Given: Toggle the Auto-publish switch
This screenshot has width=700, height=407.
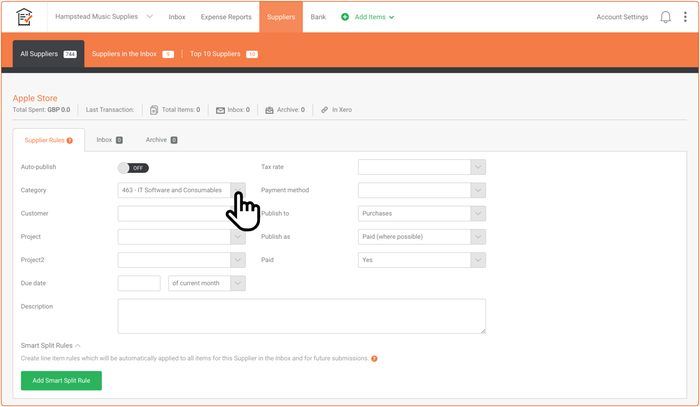Looking at the screenshot, I should (x=133, y=168).
